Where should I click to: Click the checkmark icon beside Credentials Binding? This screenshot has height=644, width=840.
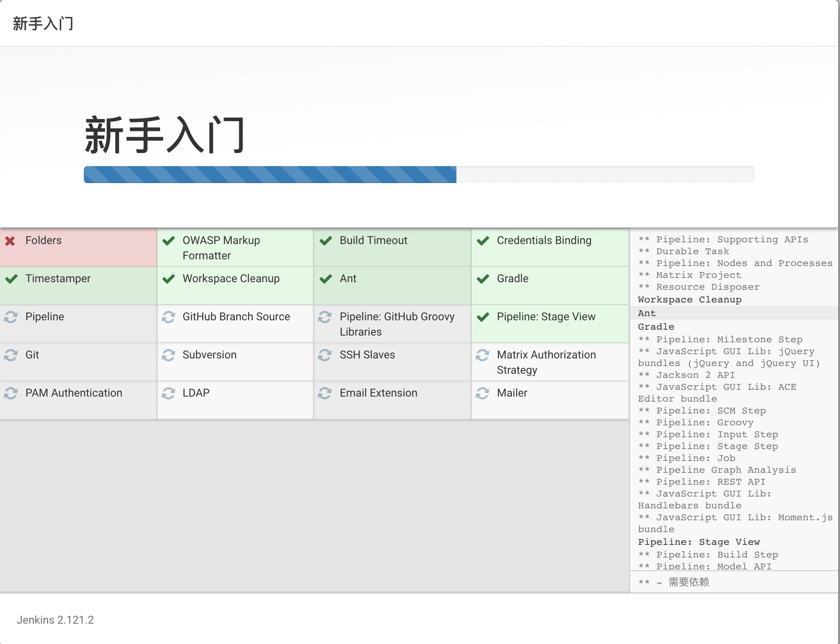[x=483, y=240]
